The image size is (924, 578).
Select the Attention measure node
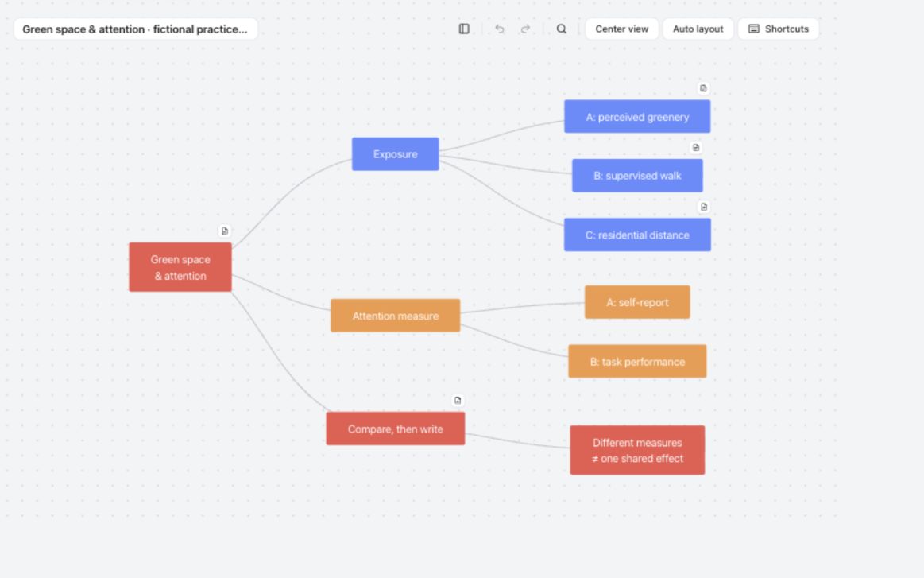(396, 316)
